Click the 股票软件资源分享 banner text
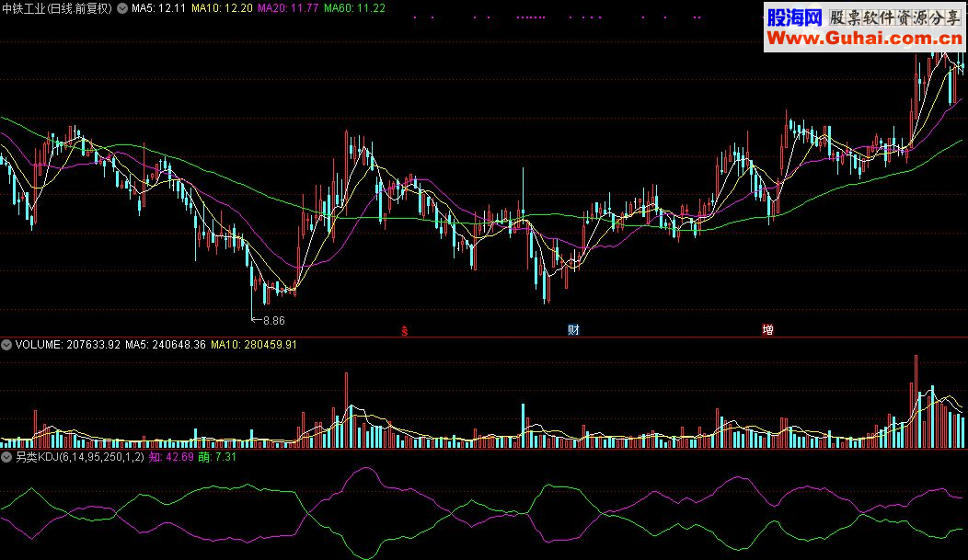Viewport: 968px width, 560px height. coord(894,17)
